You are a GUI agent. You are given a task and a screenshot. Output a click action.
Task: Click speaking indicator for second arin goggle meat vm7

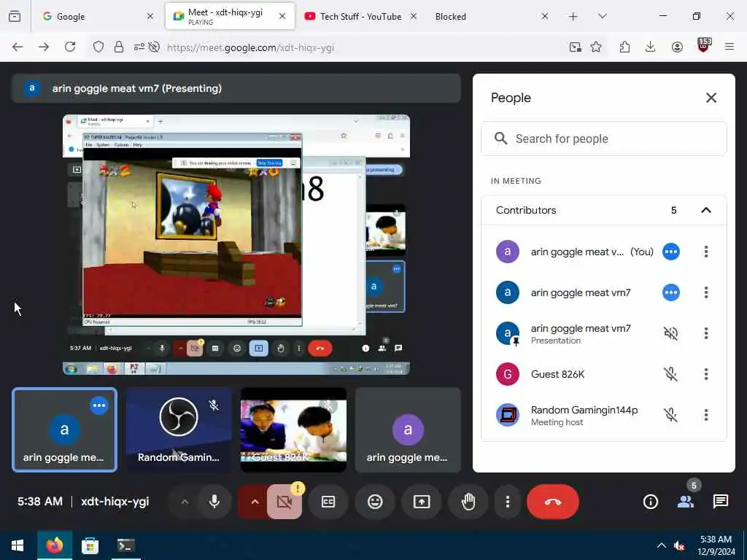pos(671,292)
